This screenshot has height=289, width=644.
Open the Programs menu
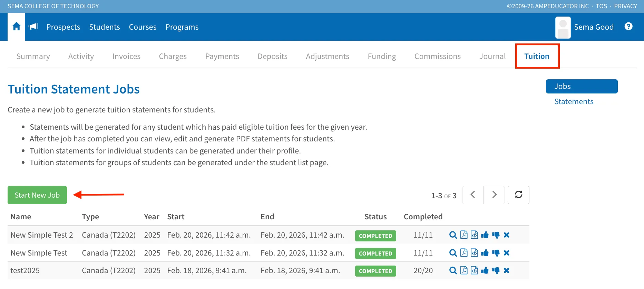click(182, 27)
